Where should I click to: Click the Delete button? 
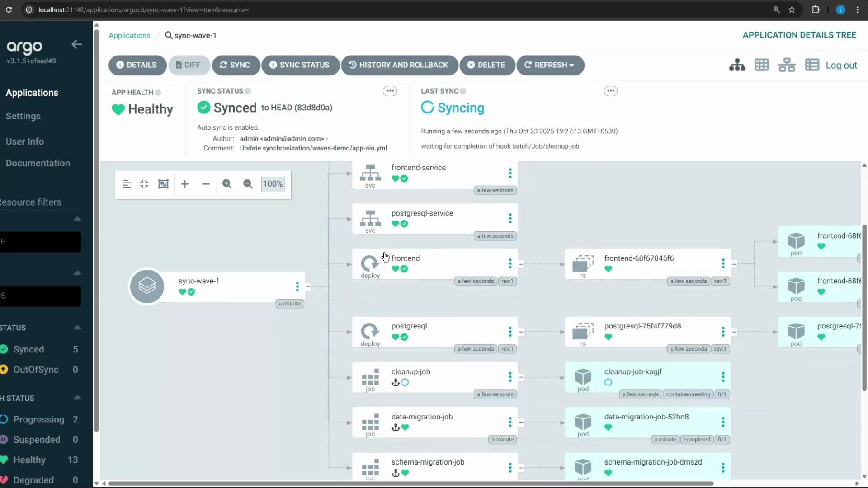point(487,65)
